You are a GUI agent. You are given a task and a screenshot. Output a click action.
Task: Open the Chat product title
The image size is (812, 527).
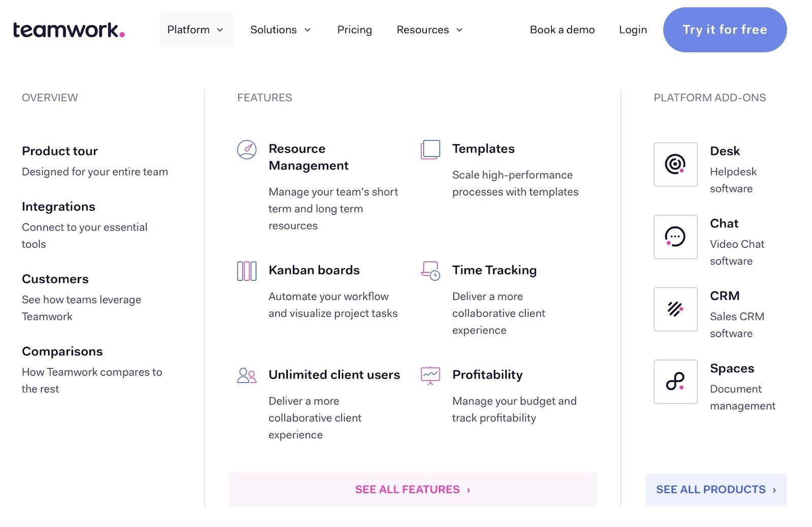(x=724, y=223)
